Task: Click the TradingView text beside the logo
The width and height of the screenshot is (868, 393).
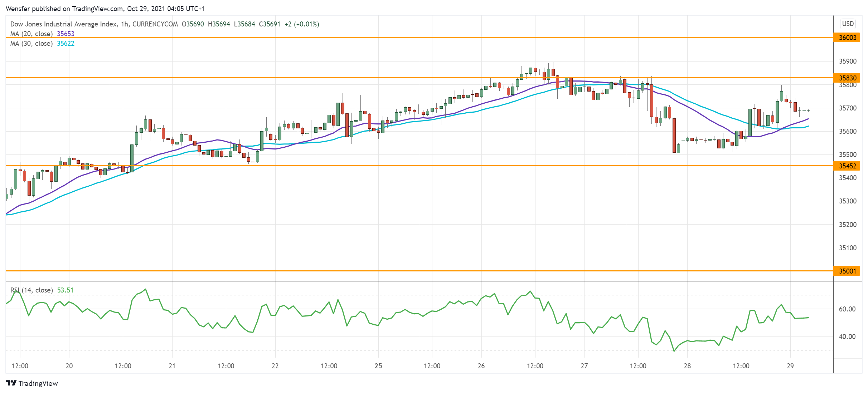Action: pyautogui.click(x=38, y=383)
